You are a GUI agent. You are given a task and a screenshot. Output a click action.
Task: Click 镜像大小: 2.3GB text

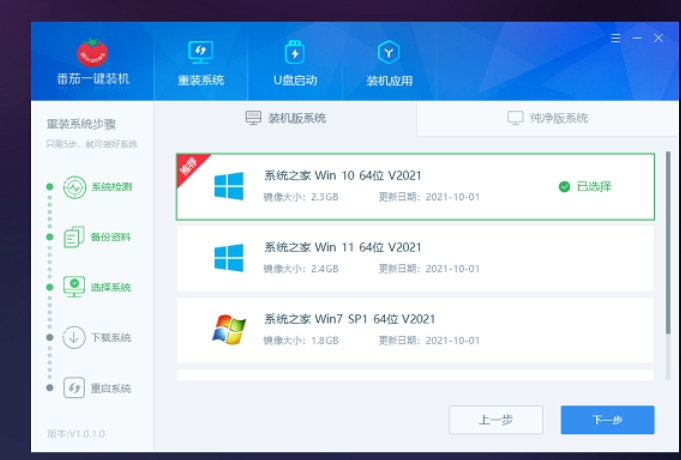pyautogui.click(x=301, y=197)
